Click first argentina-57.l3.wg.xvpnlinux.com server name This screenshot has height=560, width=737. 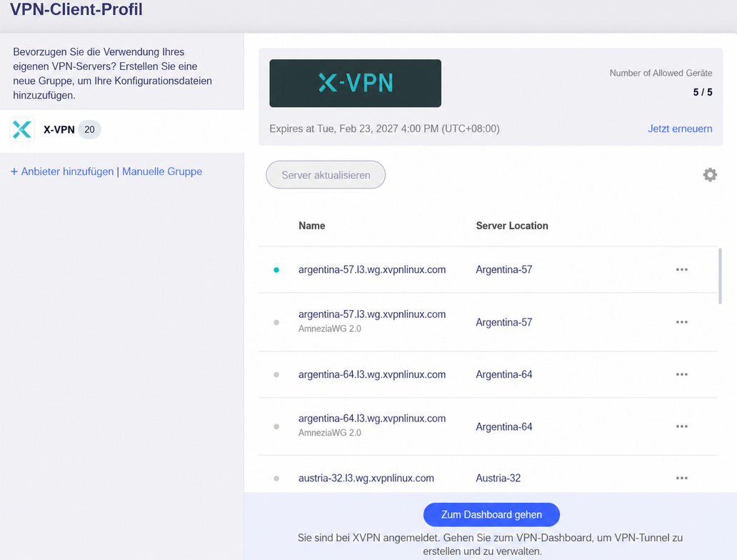[372, 269]
